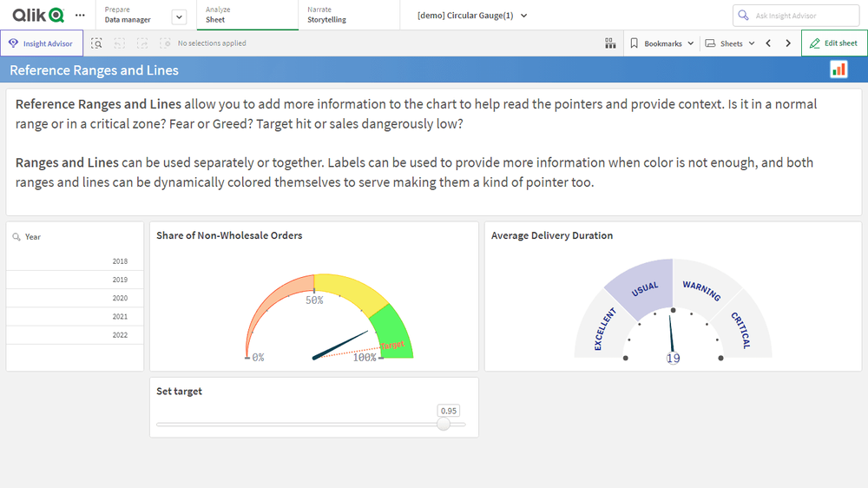Open the Bookmarks dropdown

[662, 43]
